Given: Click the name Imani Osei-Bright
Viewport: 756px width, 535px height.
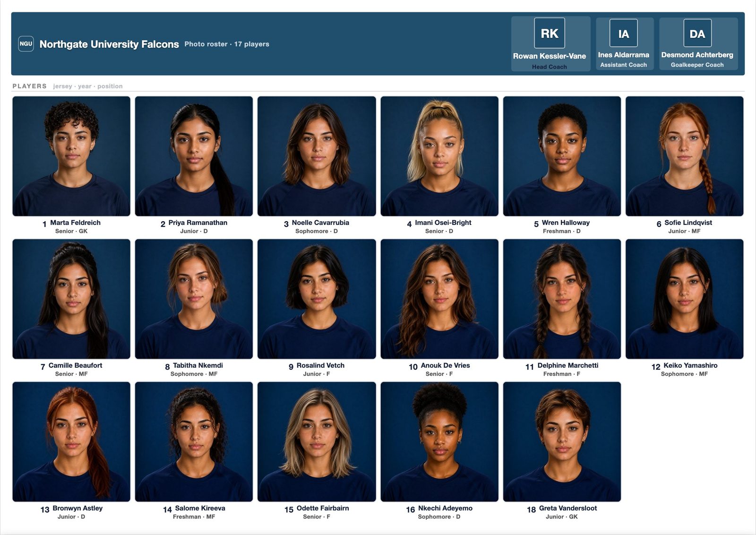Looking at the screenshot, I should tap(443, 223).
